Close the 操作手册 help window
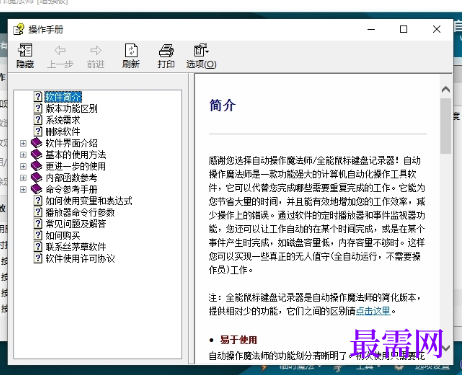The image size is (462, 375). coord(436,29)
